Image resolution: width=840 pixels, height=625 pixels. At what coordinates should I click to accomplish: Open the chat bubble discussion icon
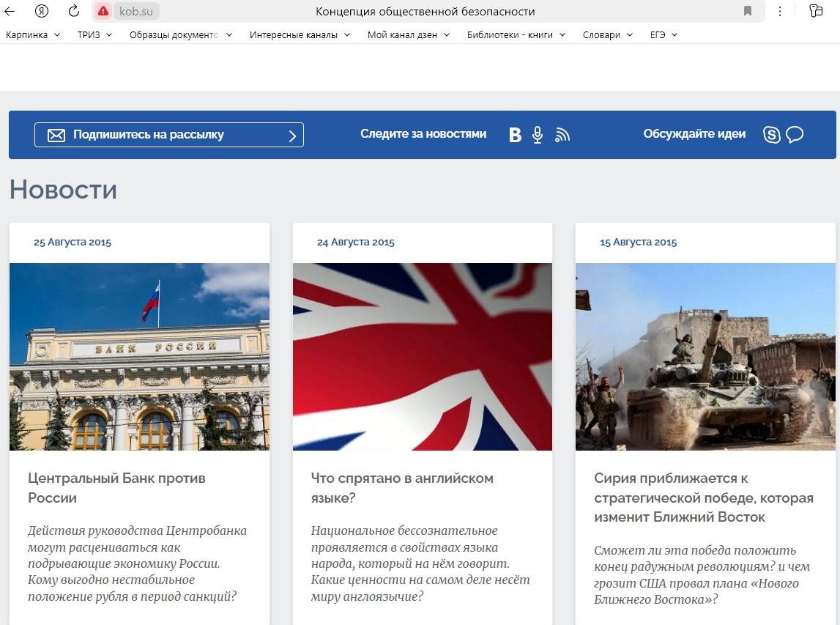(795, 135)
